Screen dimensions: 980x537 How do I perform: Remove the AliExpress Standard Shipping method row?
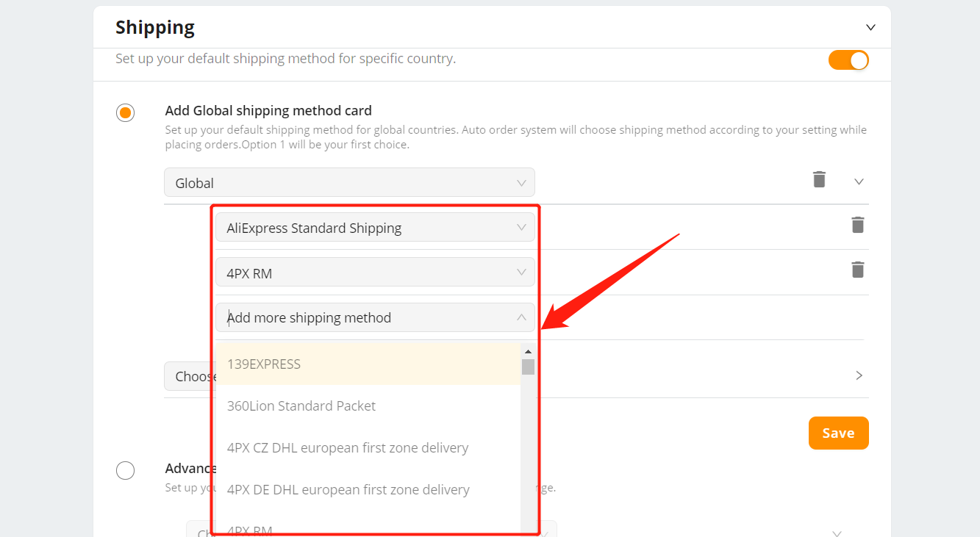pos(857,225)
